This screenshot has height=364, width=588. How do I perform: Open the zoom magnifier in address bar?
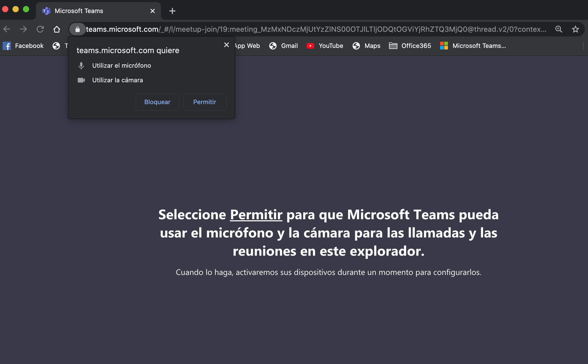(559, 29)
